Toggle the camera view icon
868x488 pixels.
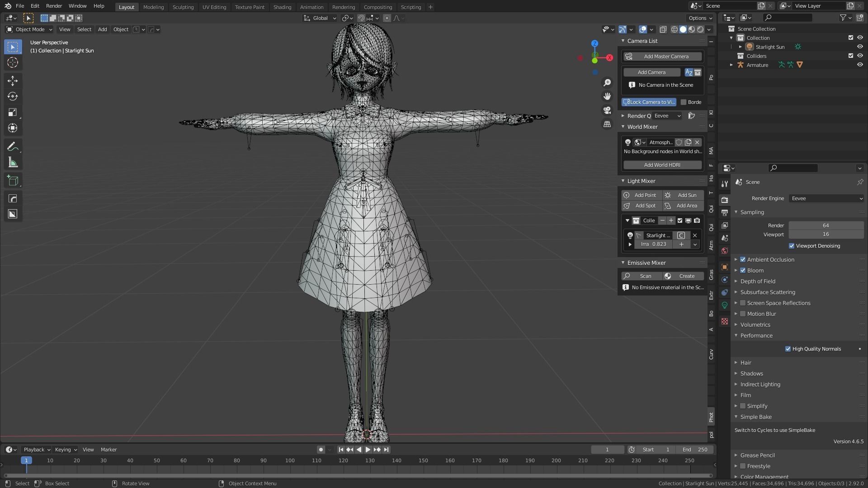click(607, 110)
